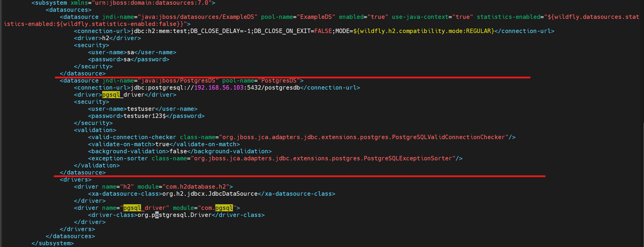Click the validate-on-match true line
This screenshot has width=644, height=247.
tap(164, 144)
